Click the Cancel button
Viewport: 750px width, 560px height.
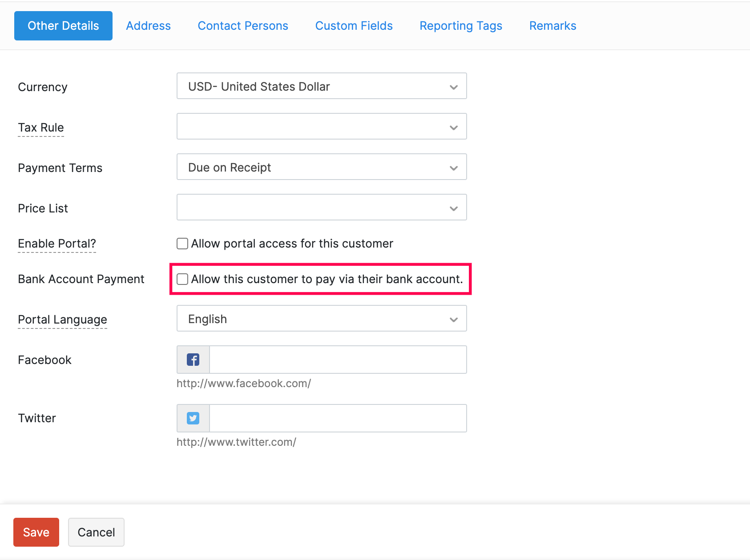(x=96, y=532)
